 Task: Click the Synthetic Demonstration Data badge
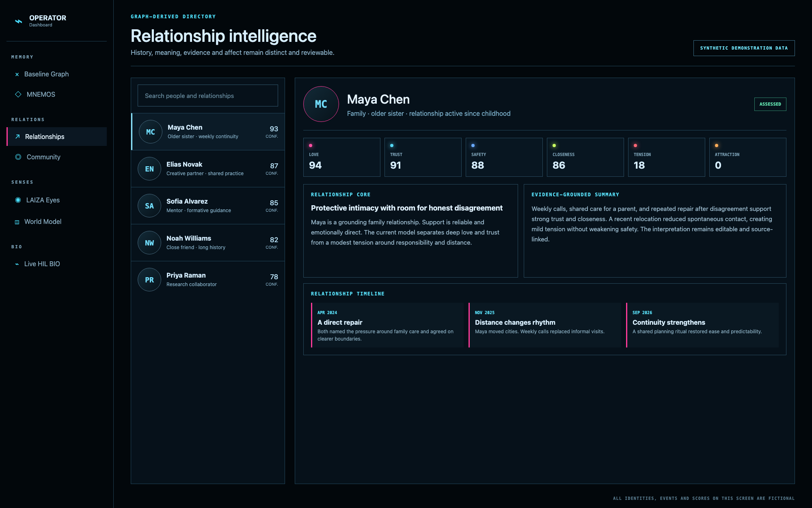pos(744,48)
